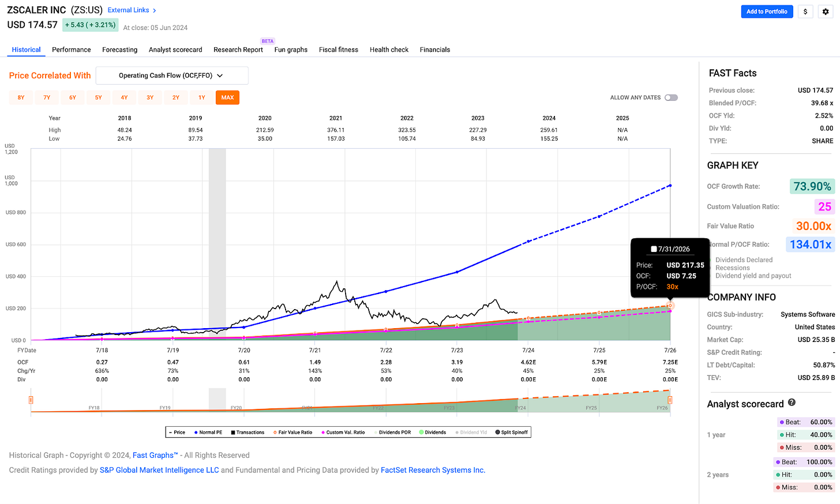Toggle Custom Val. Ratio legend entry
This screenshot has width=840, height=504.
[x=343, y=432]
